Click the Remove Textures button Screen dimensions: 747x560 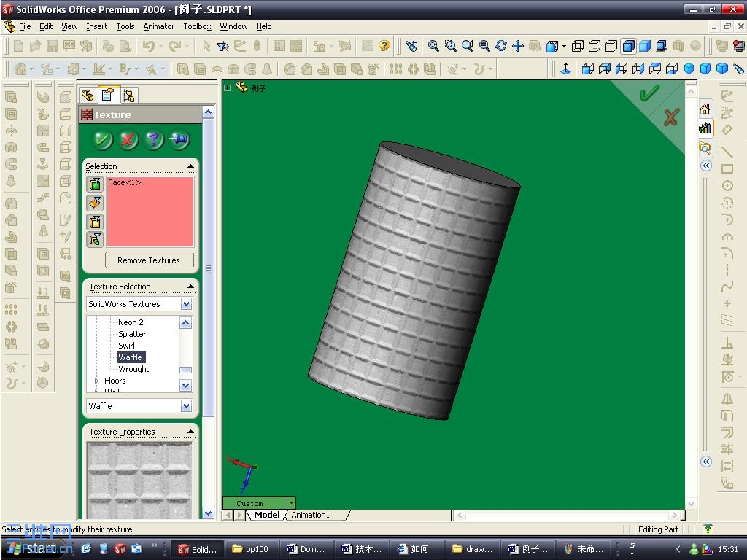point(149,260)
